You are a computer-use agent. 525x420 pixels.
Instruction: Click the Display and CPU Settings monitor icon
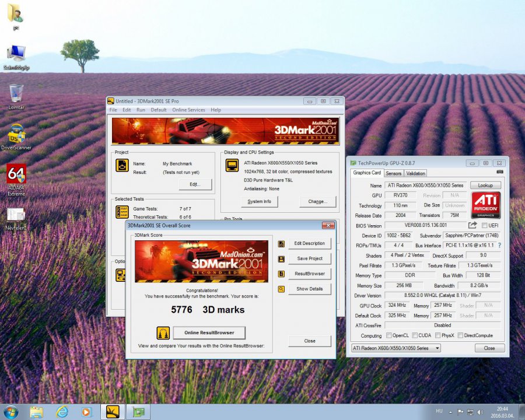232,166
